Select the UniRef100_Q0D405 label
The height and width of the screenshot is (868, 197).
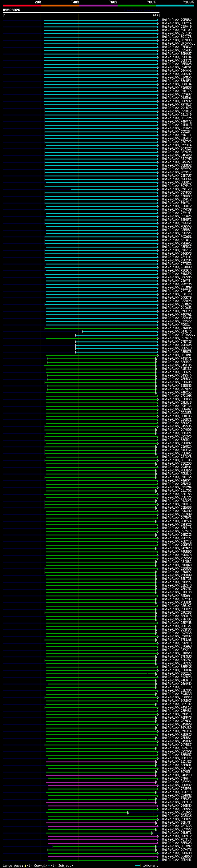[176, 345]
